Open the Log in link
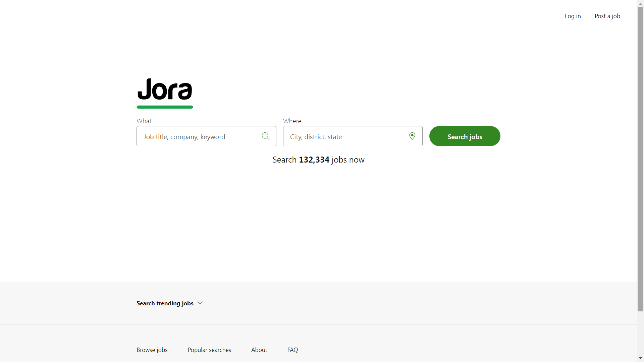 pyautogui.click(x=573, y=16)
